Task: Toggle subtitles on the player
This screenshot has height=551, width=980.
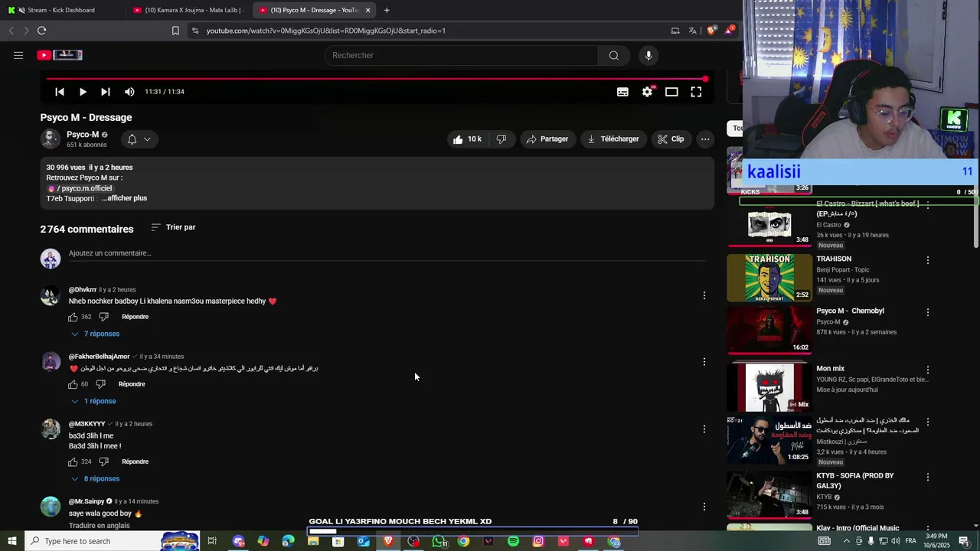Action: [x=622, y=92]
